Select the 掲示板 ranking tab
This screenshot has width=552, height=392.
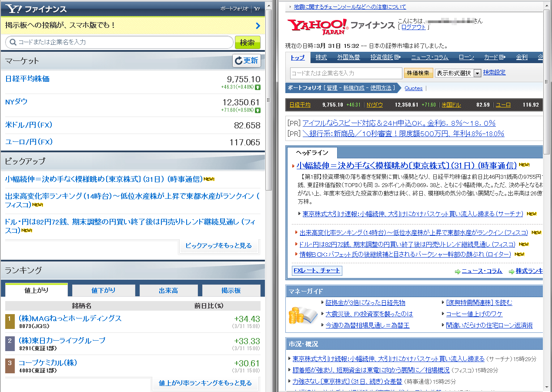[231, 290]
